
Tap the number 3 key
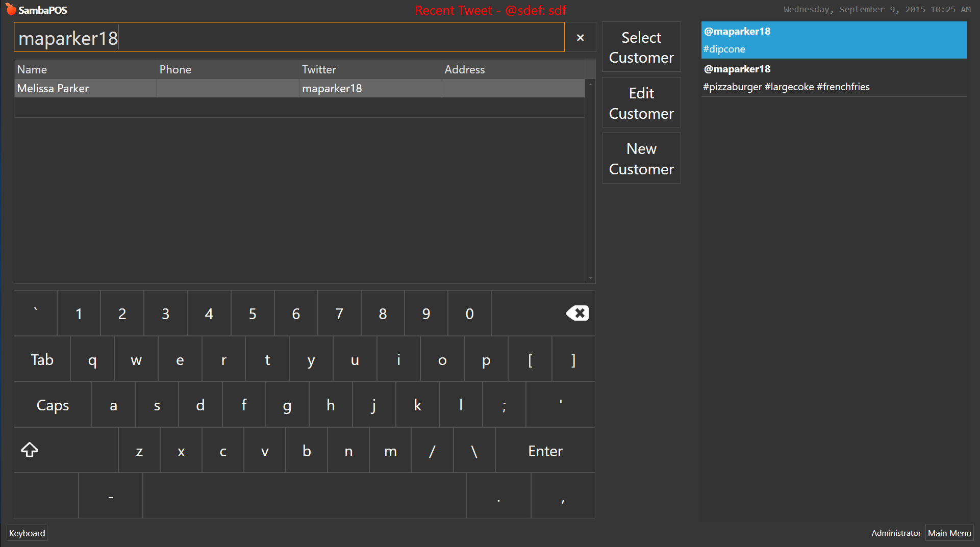coord(165,313)
